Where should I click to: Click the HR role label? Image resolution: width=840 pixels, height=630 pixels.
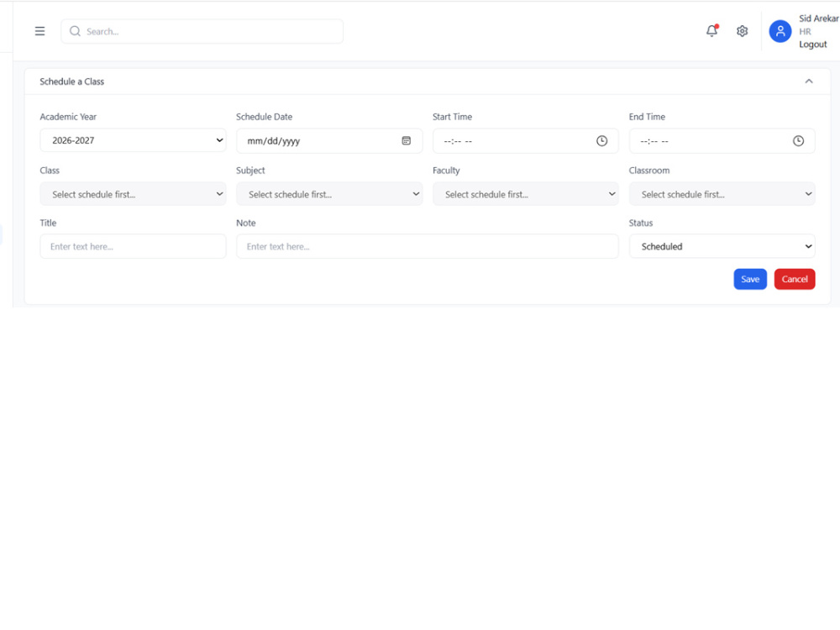pos(805,32)
